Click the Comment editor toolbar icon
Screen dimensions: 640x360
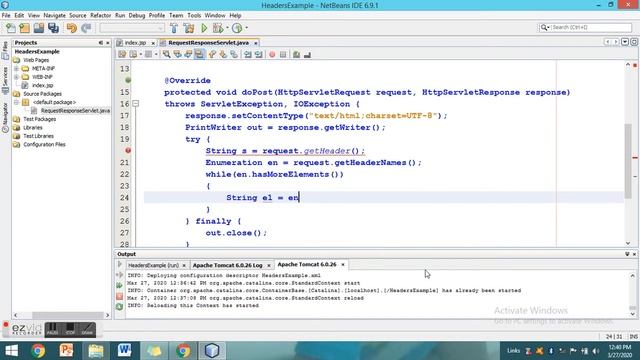coord(296,54)
